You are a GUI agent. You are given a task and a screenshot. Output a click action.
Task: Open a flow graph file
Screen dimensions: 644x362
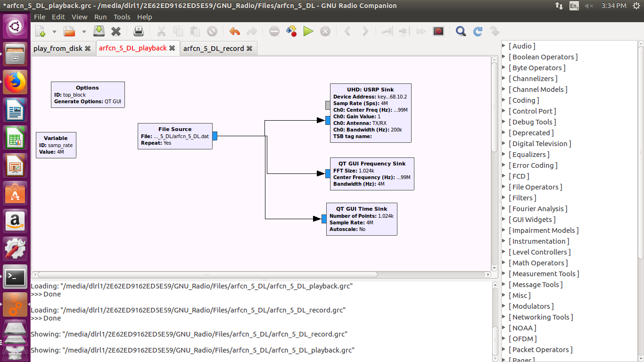pos(69,32)
